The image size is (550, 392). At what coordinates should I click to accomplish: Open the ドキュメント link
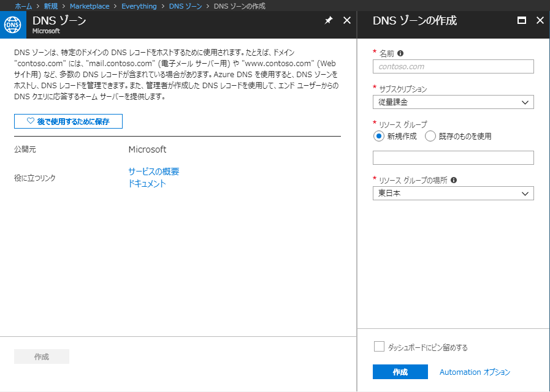[x=147, y=184]
